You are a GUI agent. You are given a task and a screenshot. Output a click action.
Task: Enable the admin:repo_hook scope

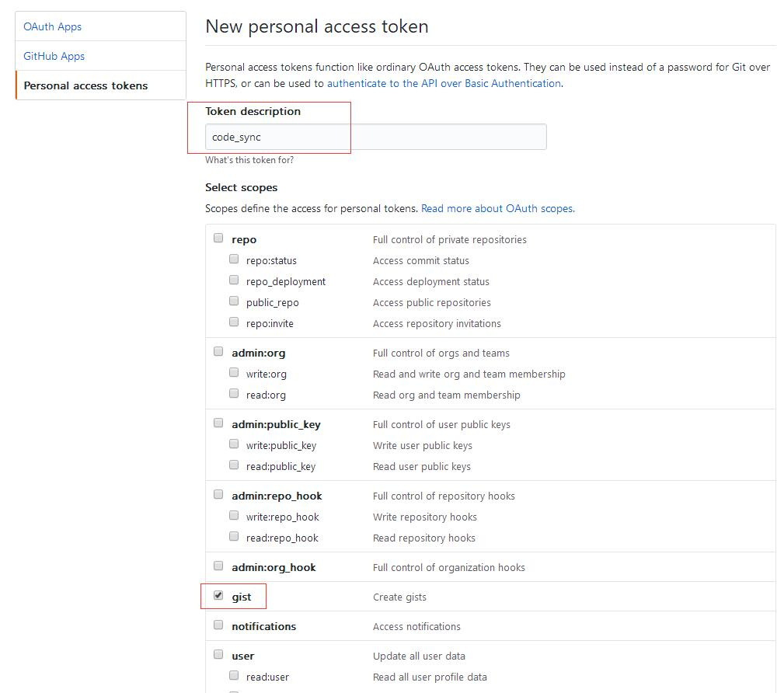point(218,495)
